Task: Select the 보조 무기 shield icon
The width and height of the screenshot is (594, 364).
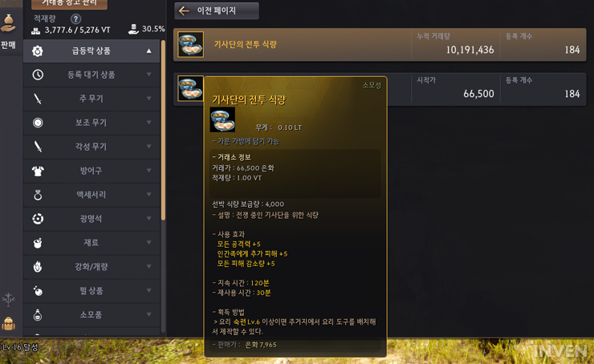Action: tap(38, 123)
